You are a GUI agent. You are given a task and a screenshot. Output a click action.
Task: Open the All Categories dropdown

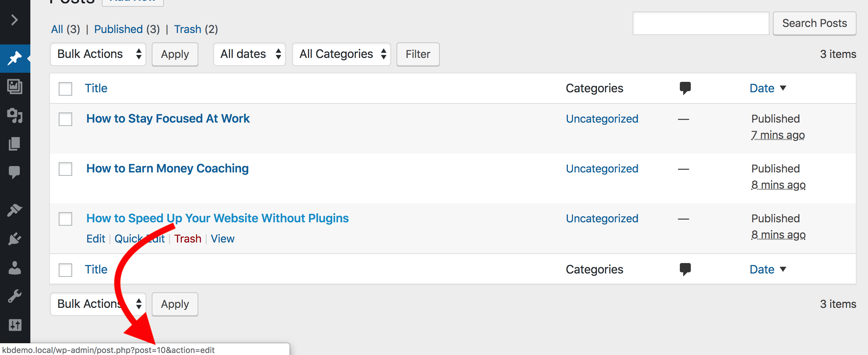click(341, 54)
